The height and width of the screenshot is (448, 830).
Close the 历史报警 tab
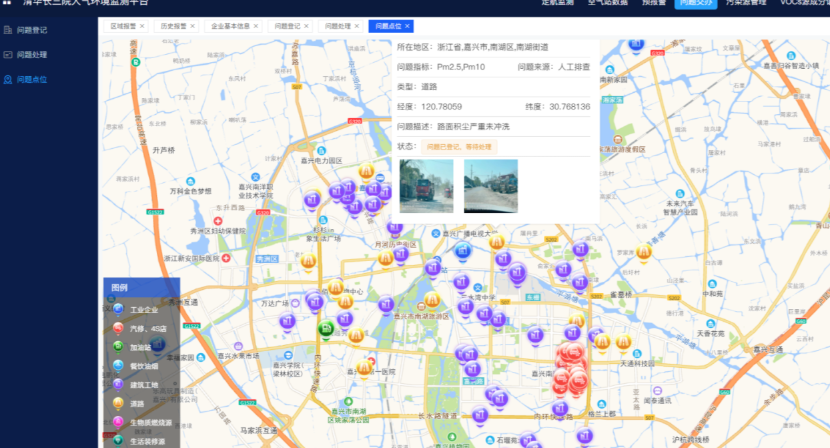[192, 26]
